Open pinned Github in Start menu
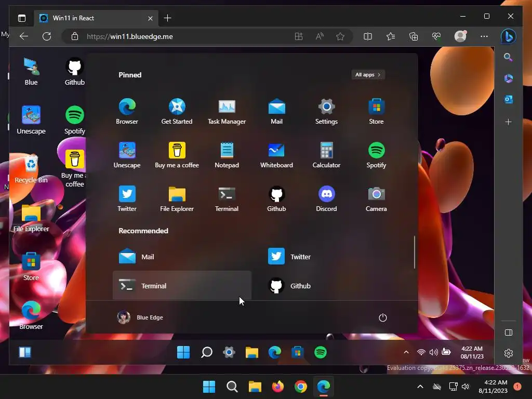The width and height of the screenshot is (532, 399). (276, 199)
